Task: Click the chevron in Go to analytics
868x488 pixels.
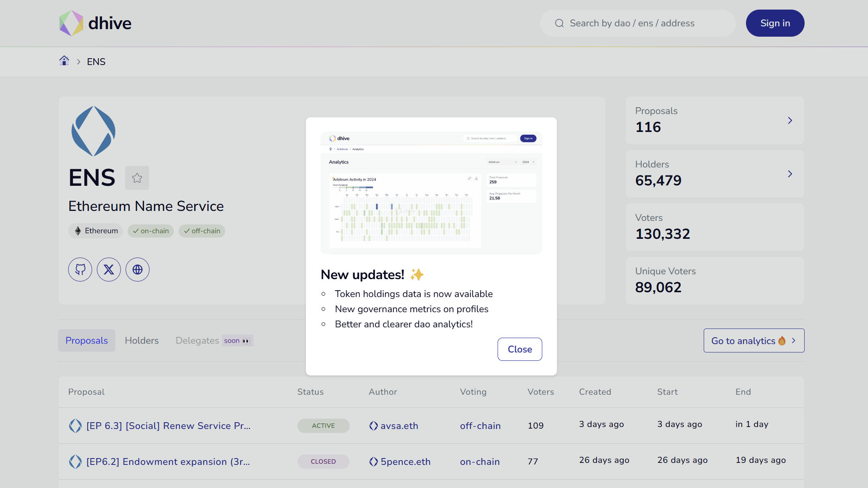Action: pyautogui.click(x=794, y=340)
